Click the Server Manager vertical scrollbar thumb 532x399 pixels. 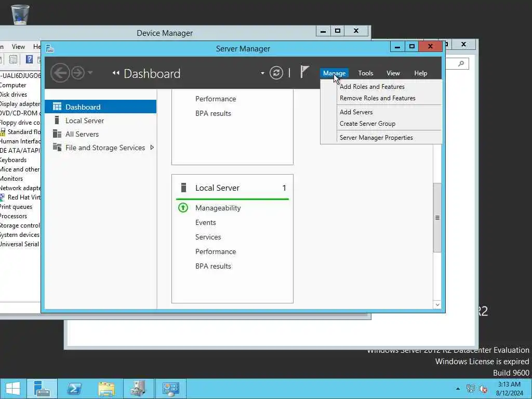[437, 218]
